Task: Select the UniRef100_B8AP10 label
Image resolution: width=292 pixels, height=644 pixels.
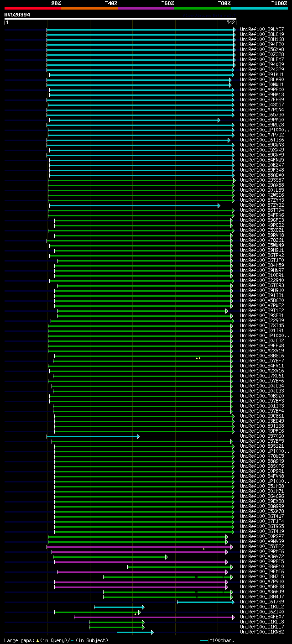Action: coord(262,566)
